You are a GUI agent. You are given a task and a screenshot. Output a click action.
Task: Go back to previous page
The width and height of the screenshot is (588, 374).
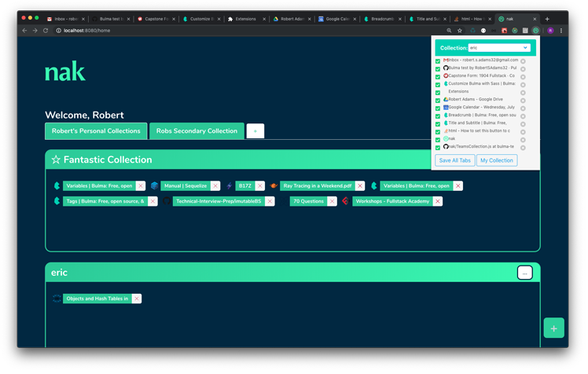click(24, 31)
